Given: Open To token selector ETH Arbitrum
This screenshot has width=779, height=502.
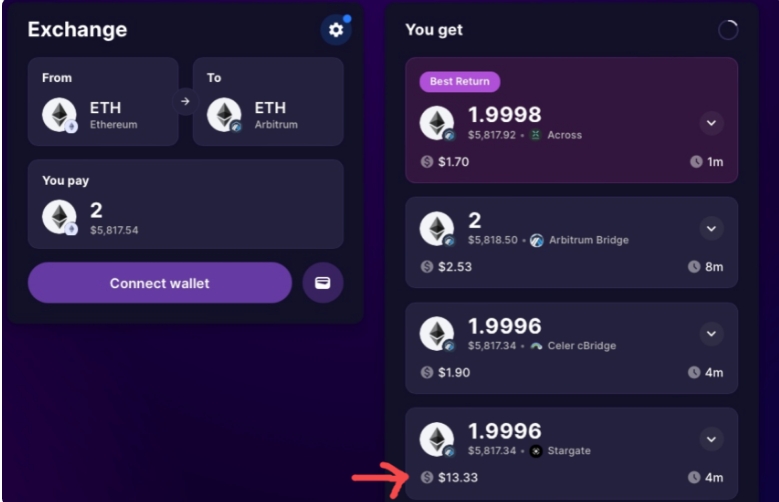Looking at the screenshot, I should [x=268, y=101].
